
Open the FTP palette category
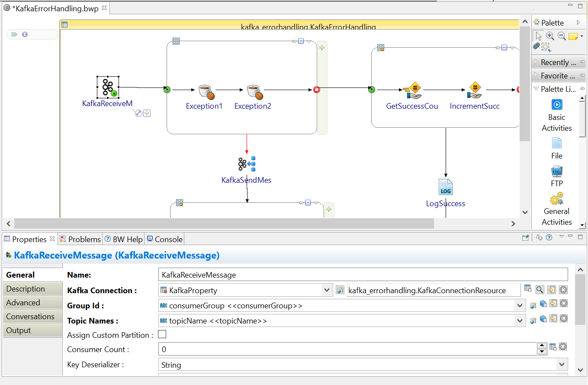click(x=557, y=177)
